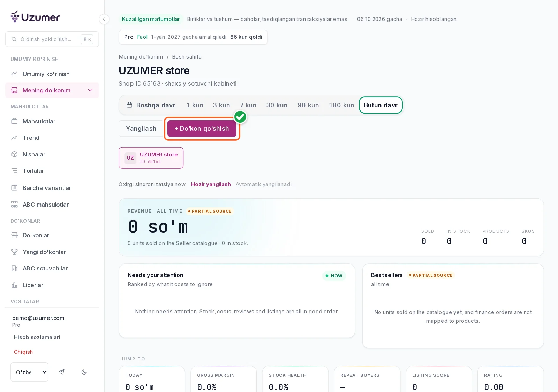The image size is (558, 392).
Task: Select the 1 kun period tab
Action: tap(195, 105)
